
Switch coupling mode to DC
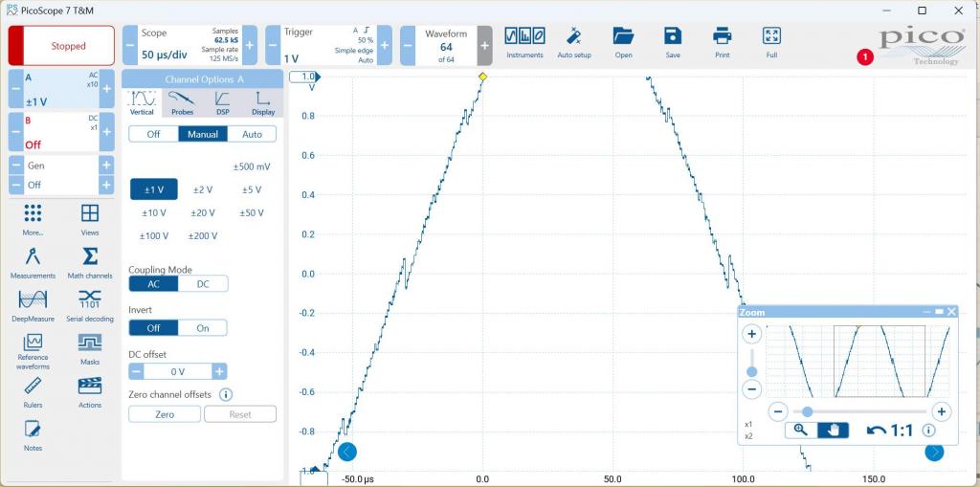tap(203, 284)
